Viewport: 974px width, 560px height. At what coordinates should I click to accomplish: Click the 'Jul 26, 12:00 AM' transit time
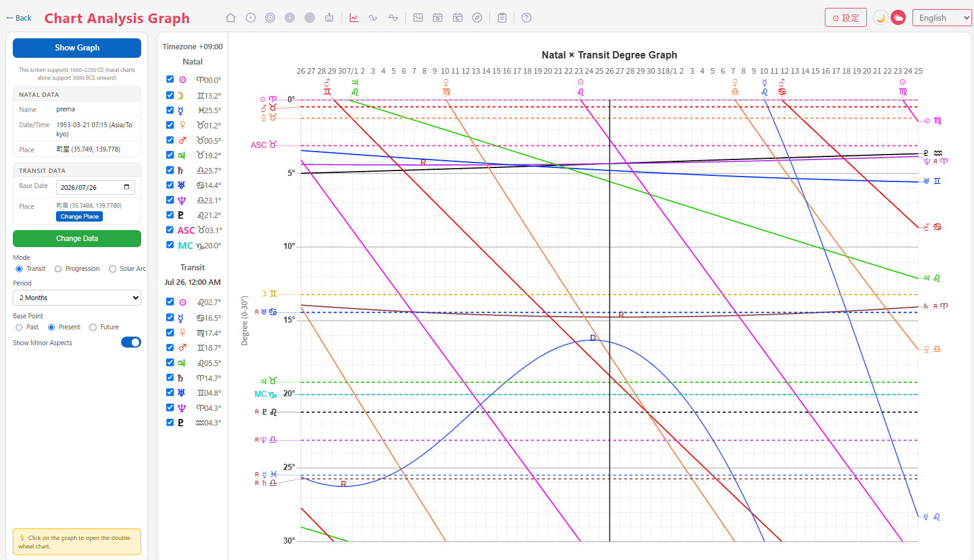[192, 282]
